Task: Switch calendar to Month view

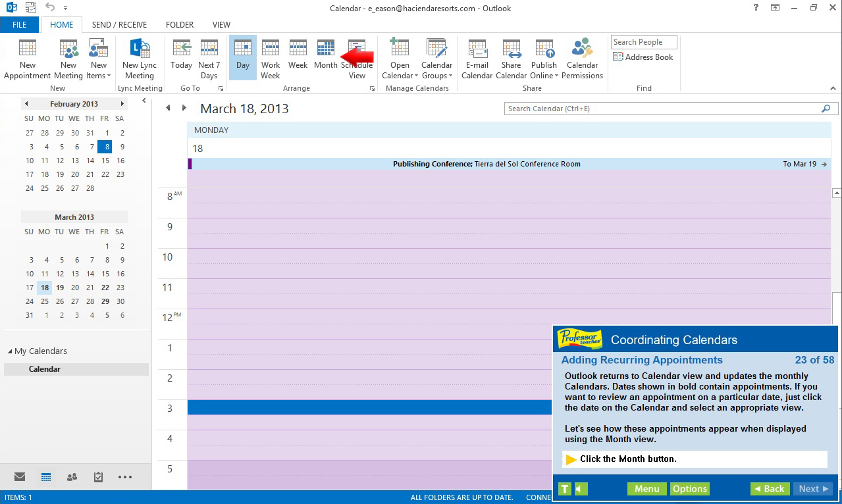Action: point(325,58)
